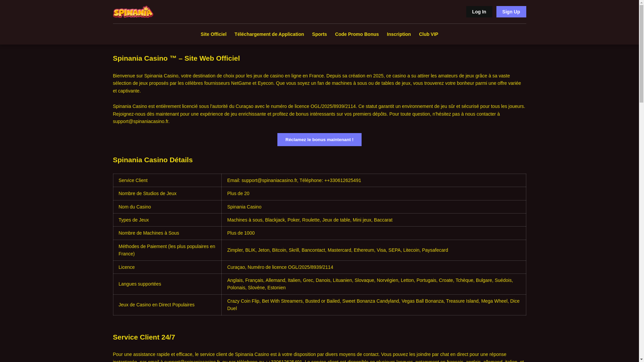Click the Curaçao licence number cell
Image resolution: width=644 pixels, height=362 pixels.
click(374, 267)
